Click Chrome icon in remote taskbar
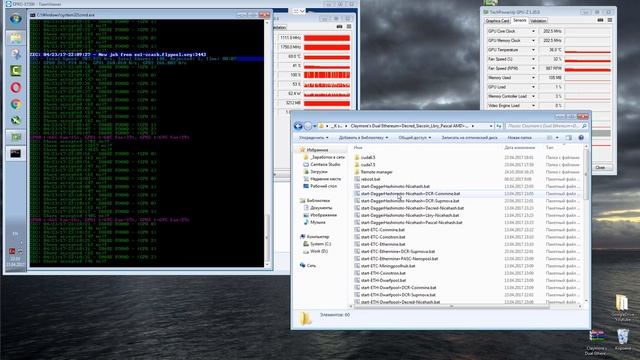Screen dimensions: 640x360 [16, 104]
